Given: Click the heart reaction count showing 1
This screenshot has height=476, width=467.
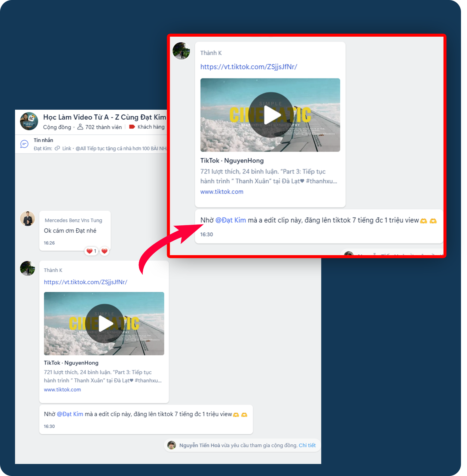Looking at the screenshot, I should tap(91, 251).
